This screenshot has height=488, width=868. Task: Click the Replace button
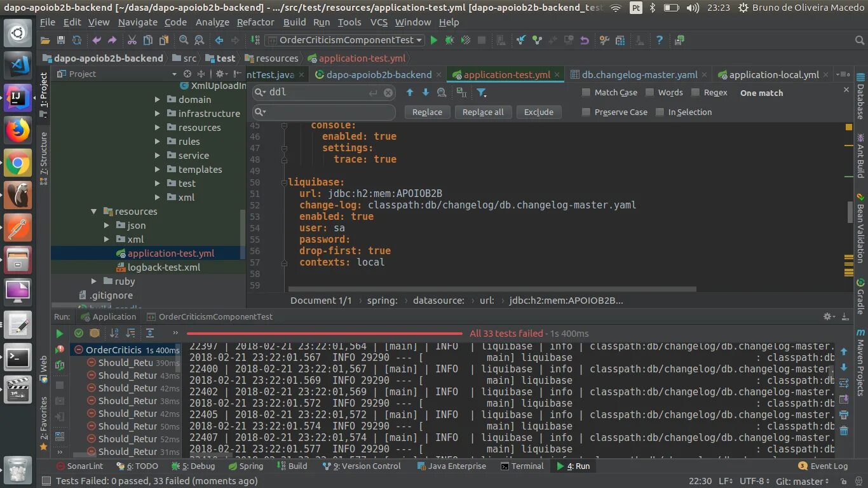(427, 112)
